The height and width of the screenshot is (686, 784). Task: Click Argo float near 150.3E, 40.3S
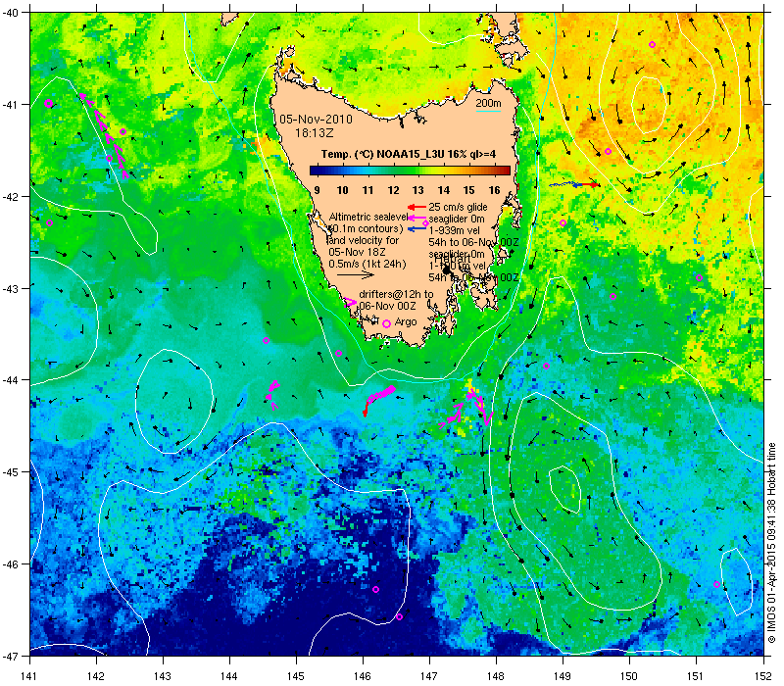coord(652,44)
